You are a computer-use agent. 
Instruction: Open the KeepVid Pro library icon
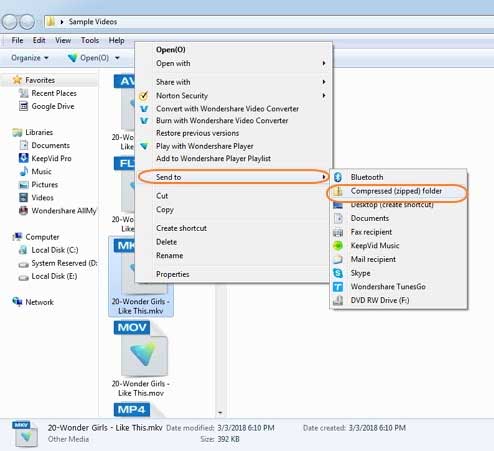coord(23,158)
